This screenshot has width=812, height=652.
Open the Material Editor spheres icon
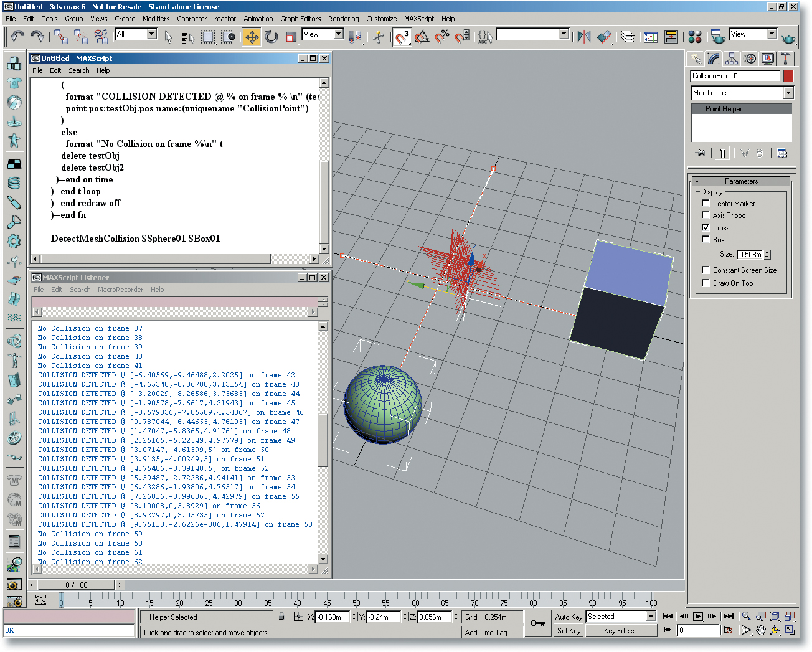[695, 37]
